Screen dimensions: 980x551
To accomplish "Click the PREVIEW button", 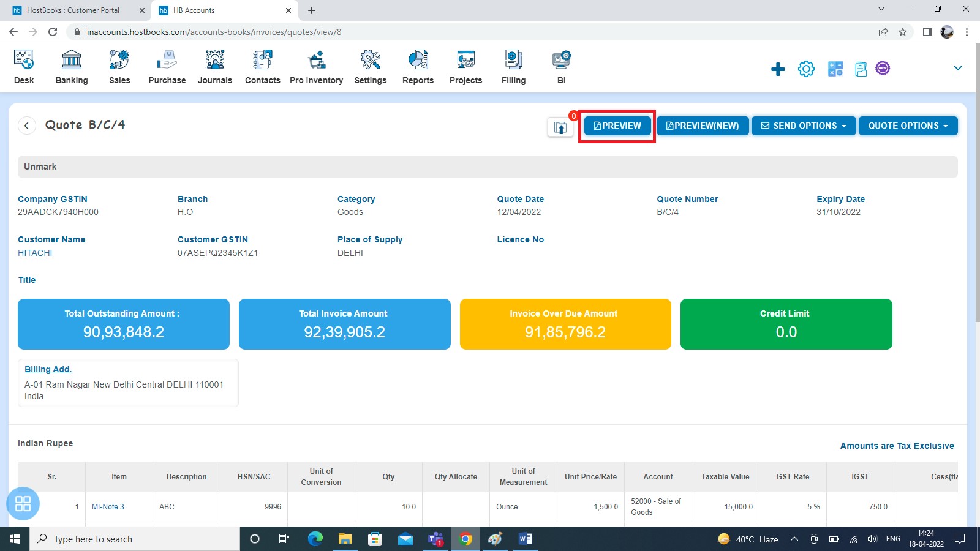I will coord(617,126).
